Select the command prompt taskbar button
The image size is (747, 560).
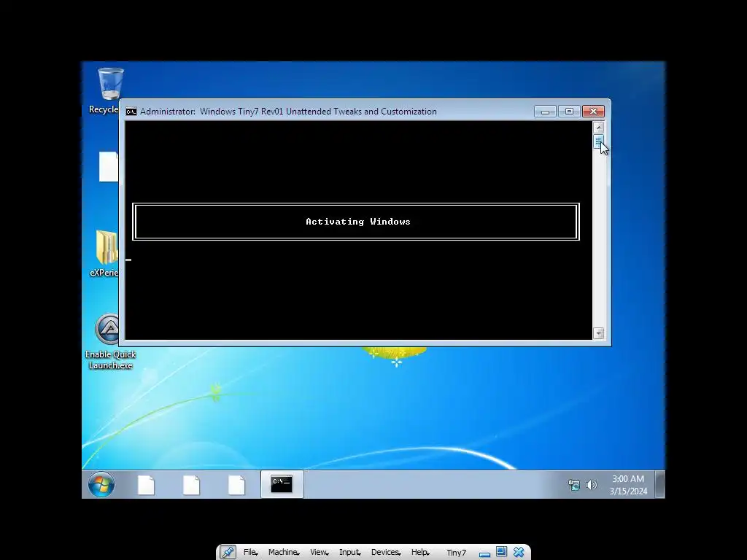pos(282,484)
